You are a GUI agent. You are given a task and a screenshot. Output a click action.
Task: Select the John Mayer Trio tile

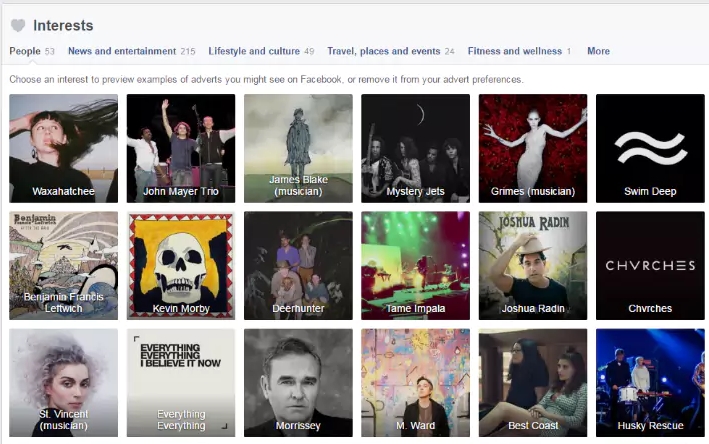[181, 148]
